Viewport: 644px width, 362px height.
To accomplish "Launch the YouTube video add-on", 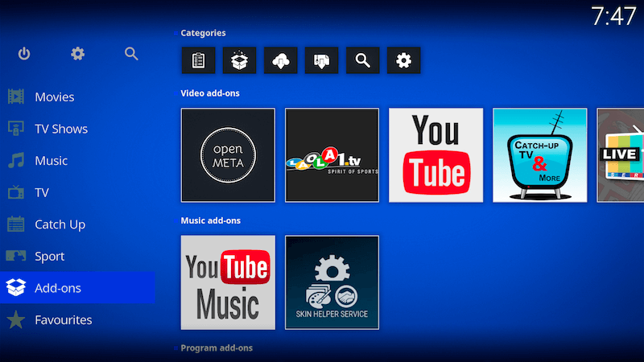I will [436, 155].
